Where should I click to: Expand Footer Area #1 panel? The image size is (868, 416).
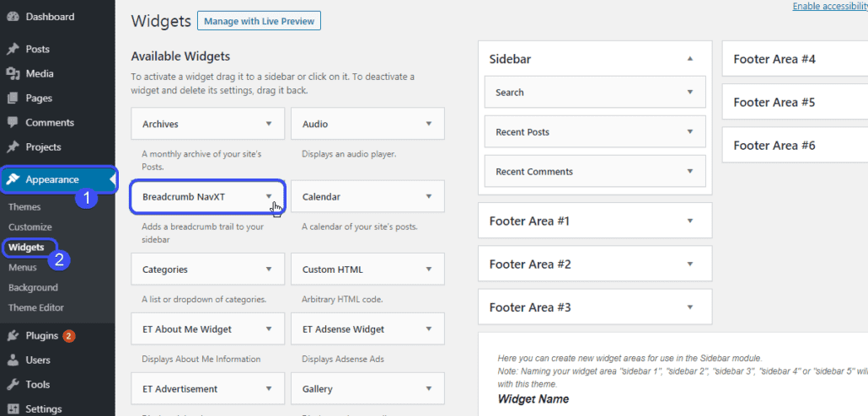689,221
